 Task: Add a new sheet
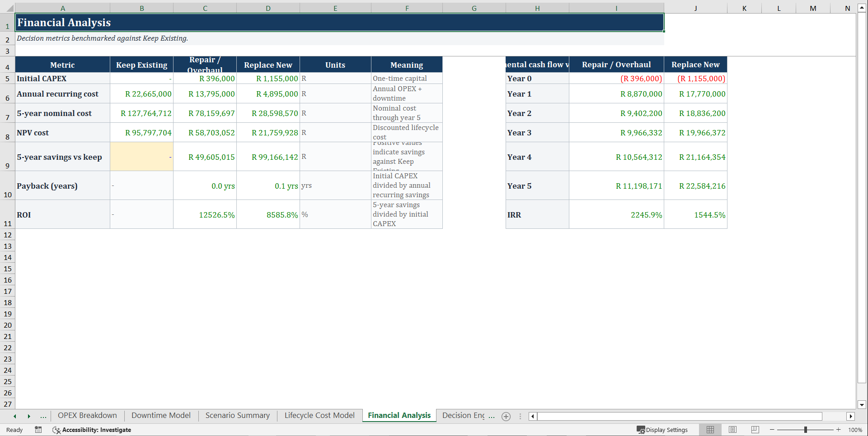[506, 417]
